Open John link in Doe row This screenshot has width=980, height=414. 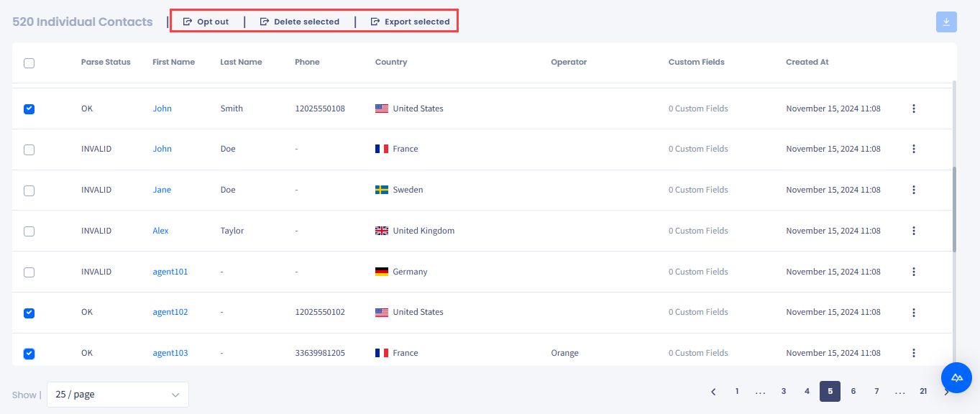162,149
